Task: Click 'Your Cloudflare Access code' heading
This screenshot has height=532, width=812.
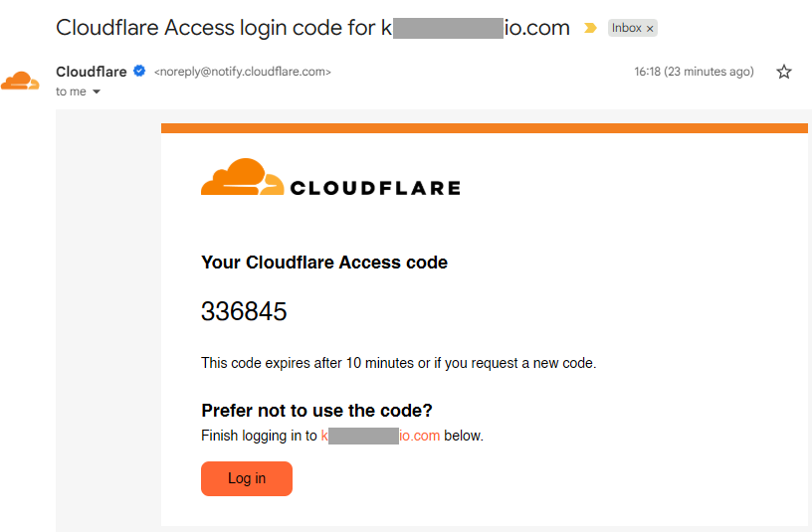Action: point(324,263)
